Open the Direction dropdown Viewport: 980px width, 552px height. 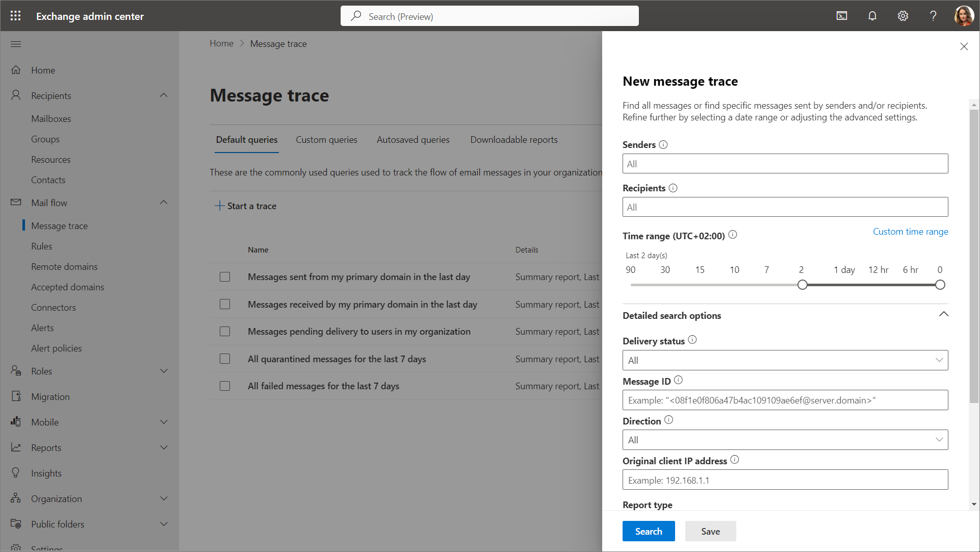point(785,440)
